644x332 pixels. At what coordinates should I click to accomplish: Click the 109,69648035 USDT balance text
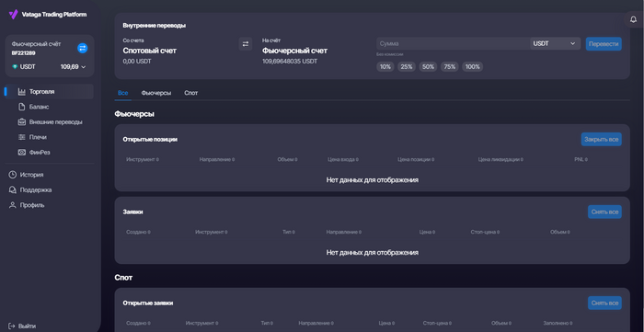click(x=290, y=61)
